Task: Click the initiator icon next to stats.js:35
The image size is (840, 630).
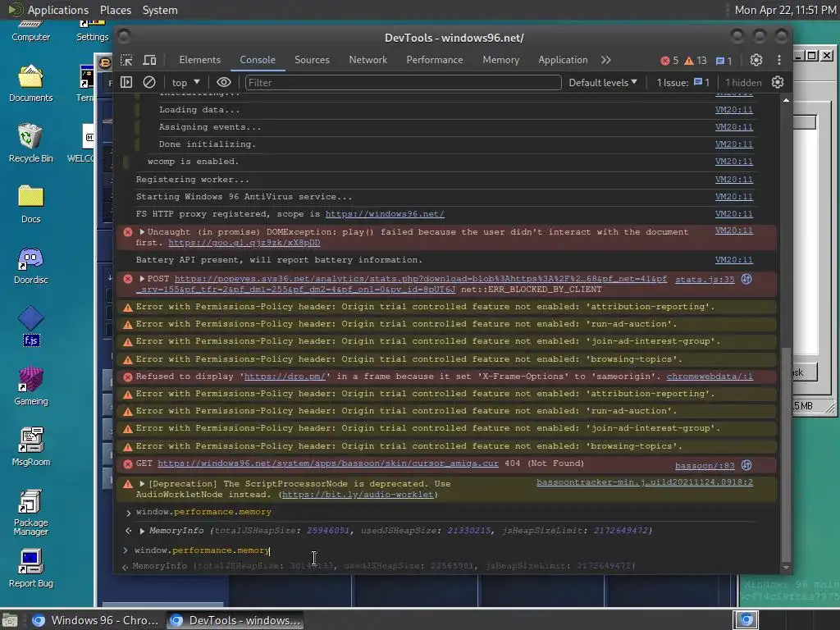Action: click(x=746, y=279)
